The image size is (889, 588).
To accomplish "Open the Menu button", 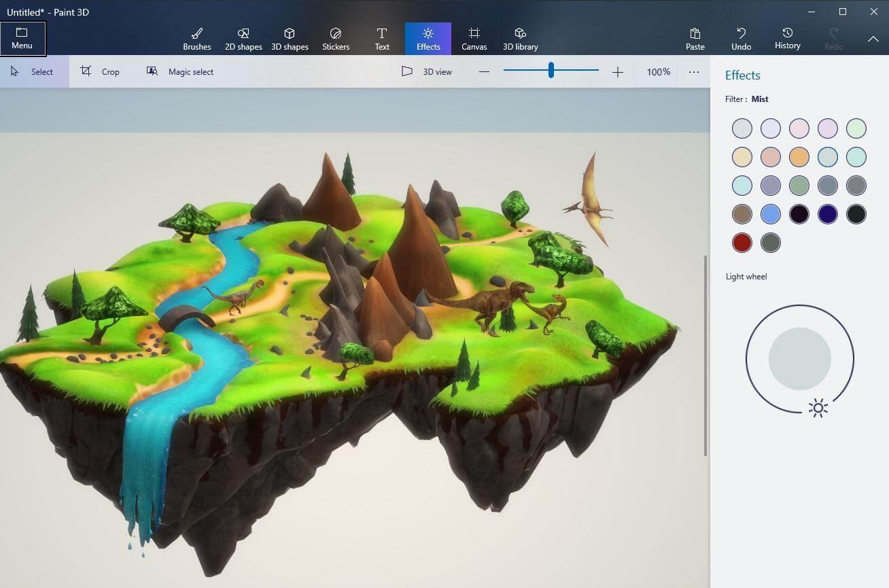I will point(22,39).
